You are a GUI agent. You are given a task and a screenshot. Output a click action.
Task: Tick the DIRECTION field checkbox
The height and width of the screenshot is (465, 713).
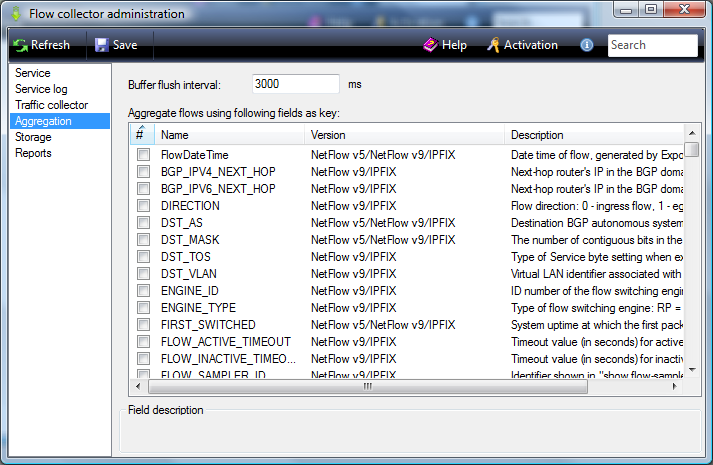(x=144, y=206)
